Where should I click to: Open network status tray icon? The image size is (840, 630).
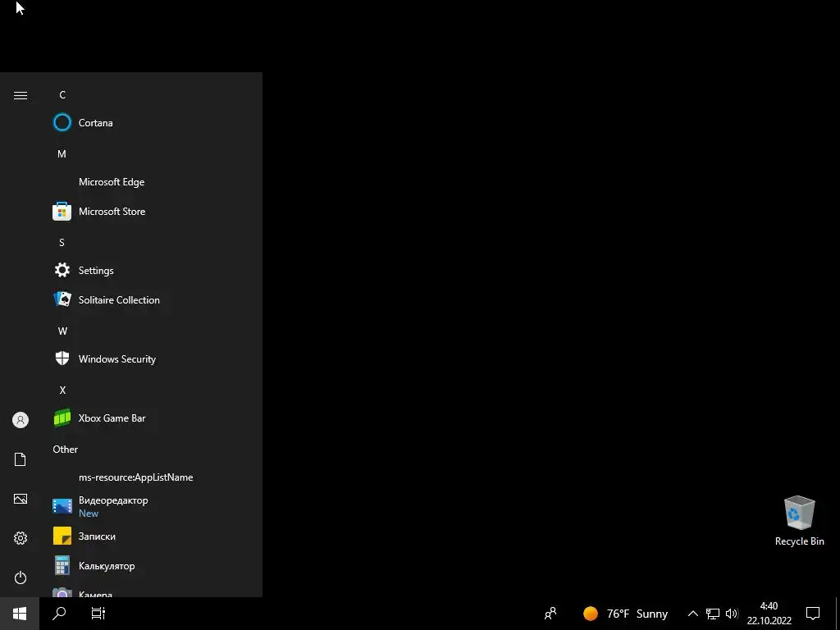click(713, 614)
